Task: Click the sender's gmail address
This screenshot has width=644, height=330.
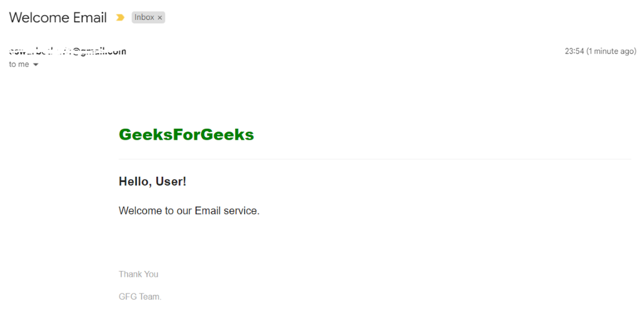Action: coord(68,52)
